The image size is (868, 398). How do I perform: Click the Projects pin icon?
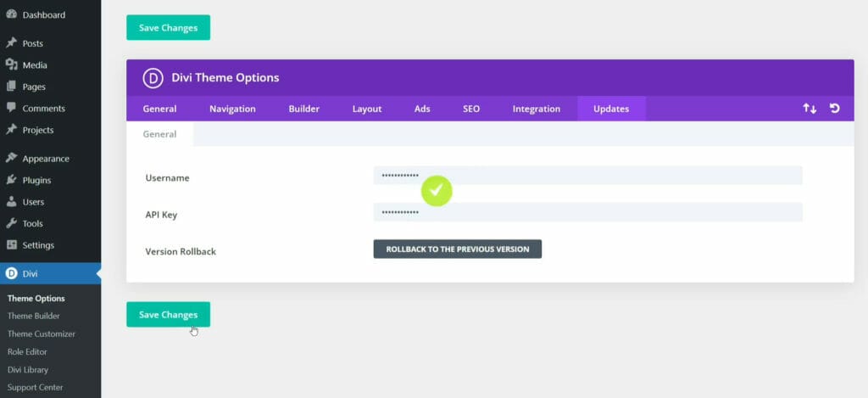click(11, 129)
